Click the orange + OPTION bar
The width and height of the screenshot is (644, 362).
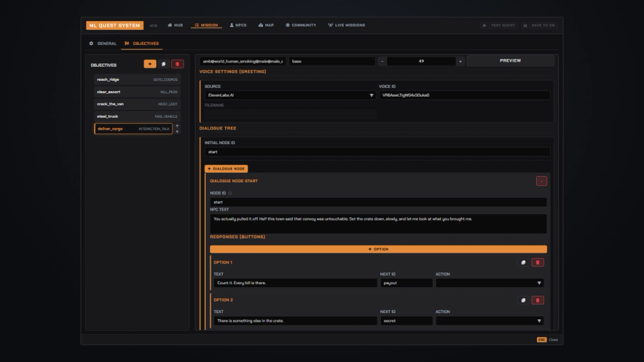tap(378, 249)
